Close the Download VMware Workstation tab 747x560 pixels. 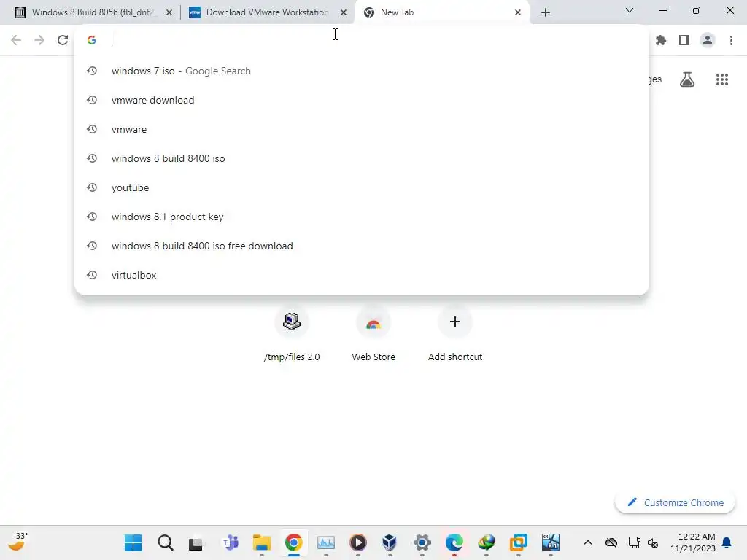[343, 12]
